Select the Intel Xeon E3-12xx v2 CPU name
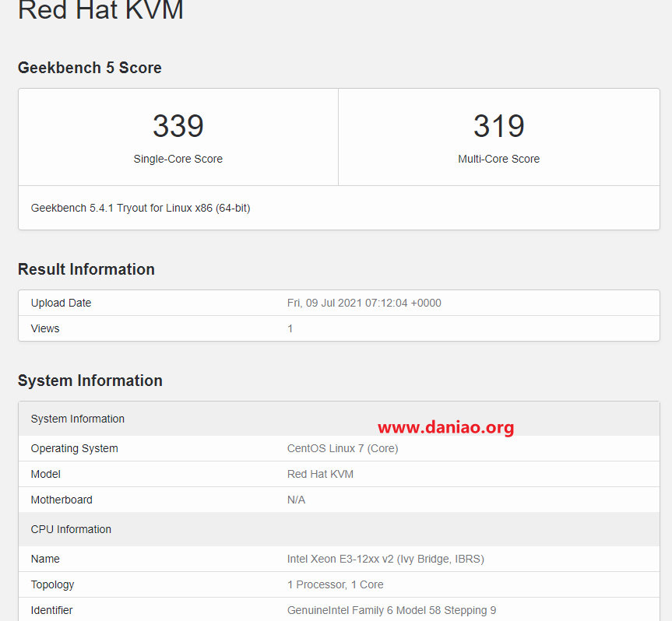Viewport: 672px width, 621px height. point(385,559)
